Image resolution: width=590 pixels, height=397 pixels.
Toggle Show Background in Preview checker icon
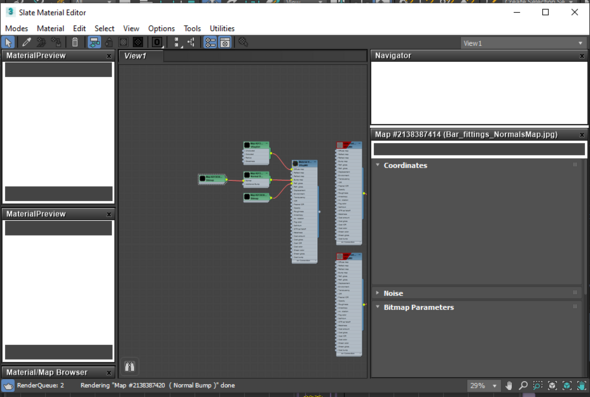138,42
